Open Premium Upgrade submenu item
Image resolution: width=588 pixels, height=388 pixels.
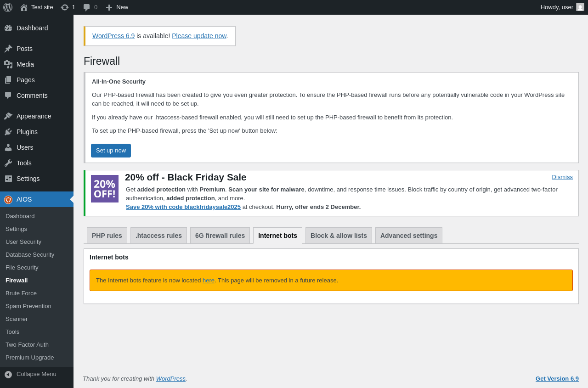click(x=37, y=358)
